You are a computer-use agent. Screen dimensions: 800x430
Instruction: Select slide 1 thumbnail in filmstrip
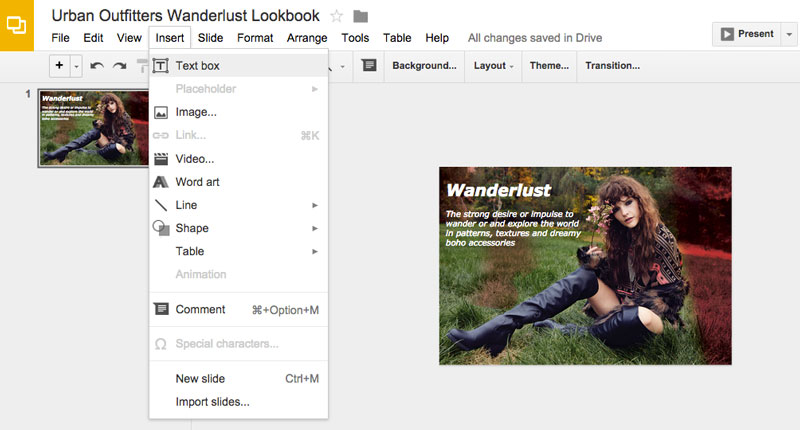coord(94,129)
